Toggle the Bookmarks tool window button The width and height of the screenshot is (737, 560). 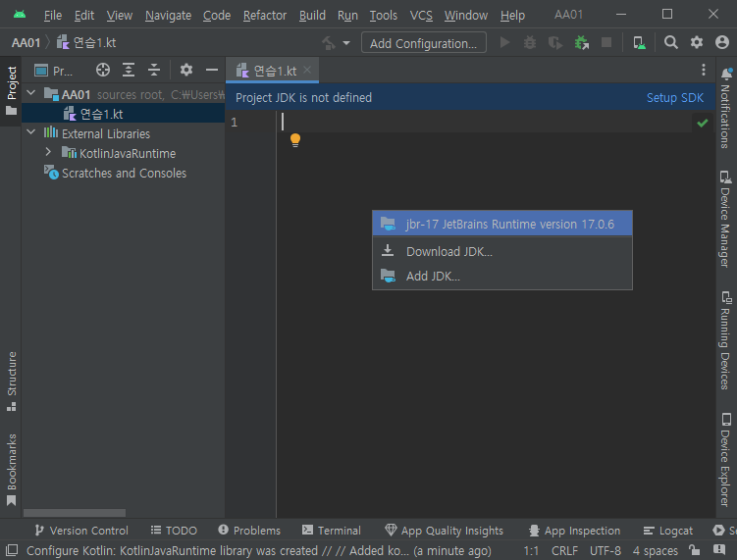point(11,470)
